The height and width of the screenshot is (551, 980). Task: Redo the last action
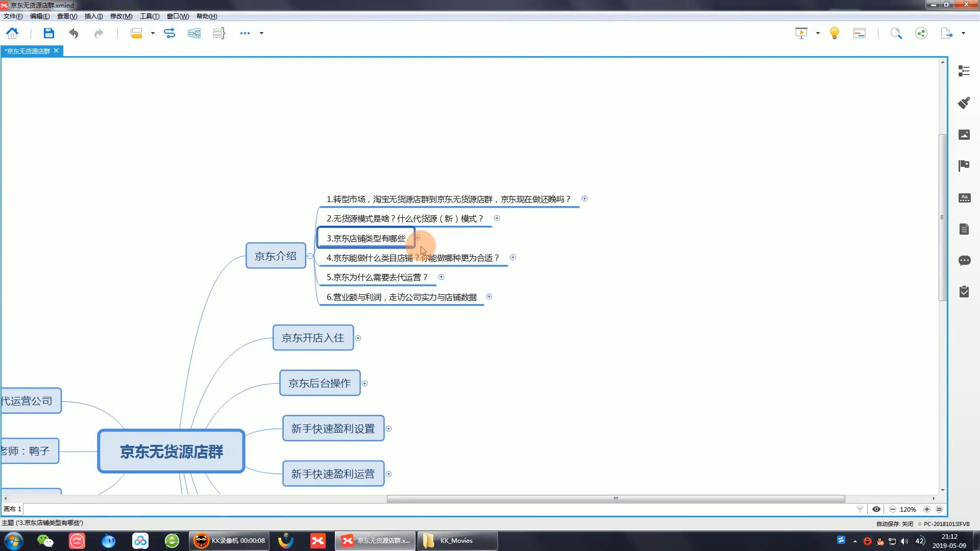99,33
